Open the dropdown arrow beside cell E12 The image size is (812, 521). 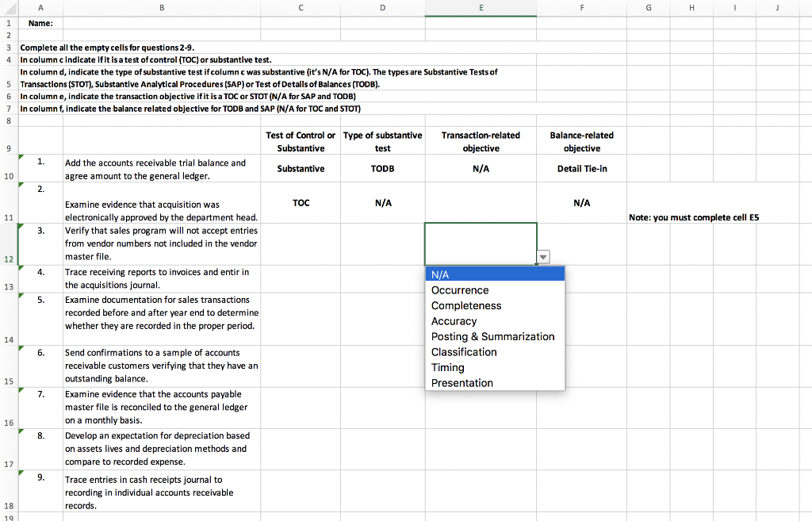(542, 257)
